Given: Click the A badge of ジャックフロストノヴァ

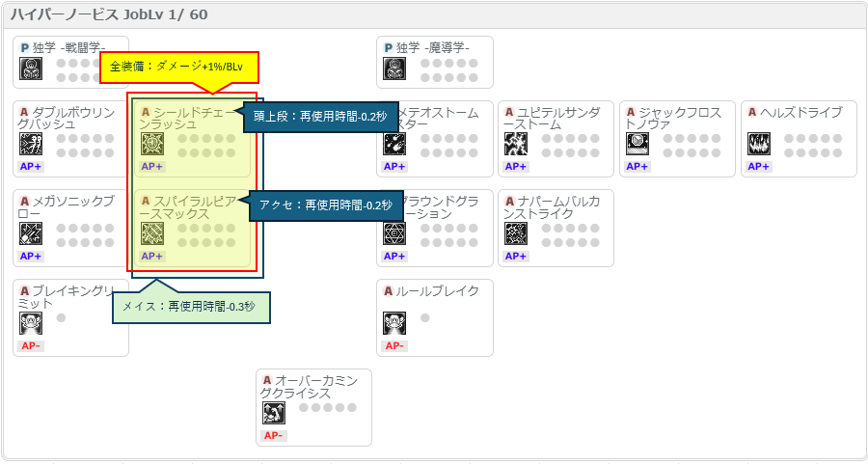Looking at the screenshot, I should coord(631,113).
